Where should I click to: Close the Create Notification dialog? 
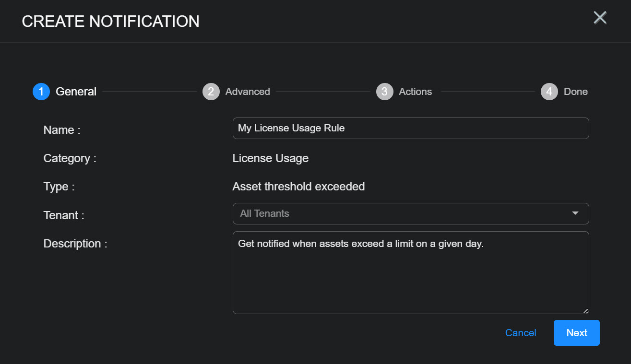pyautogui.click(x=600, y=18)
